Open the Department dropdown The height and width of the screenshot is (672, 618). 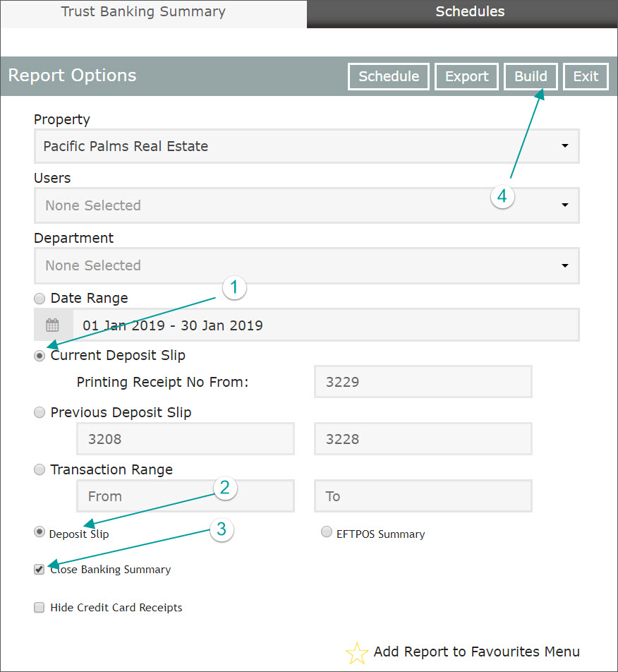point(306,265)
